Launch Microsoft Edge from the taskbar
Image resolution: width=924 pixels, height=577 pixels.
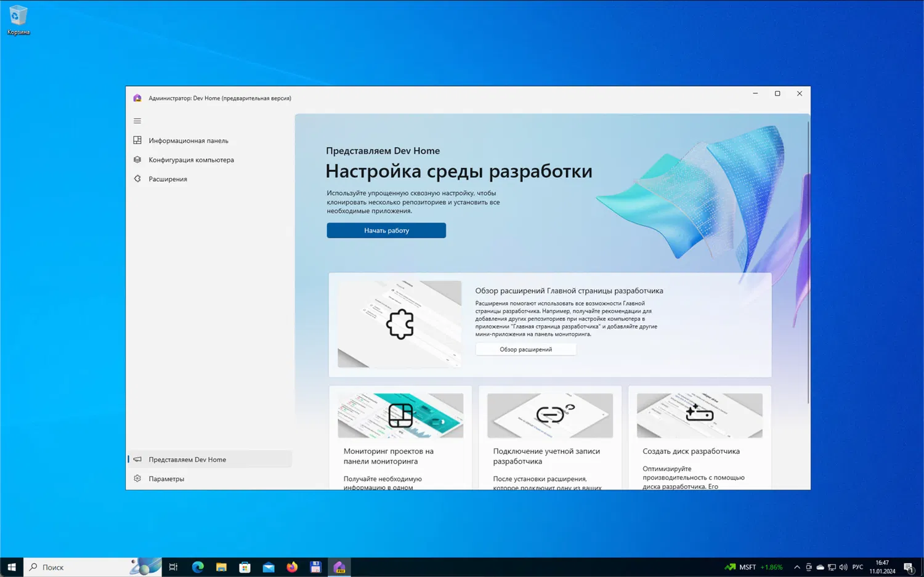tap(198, 567)
